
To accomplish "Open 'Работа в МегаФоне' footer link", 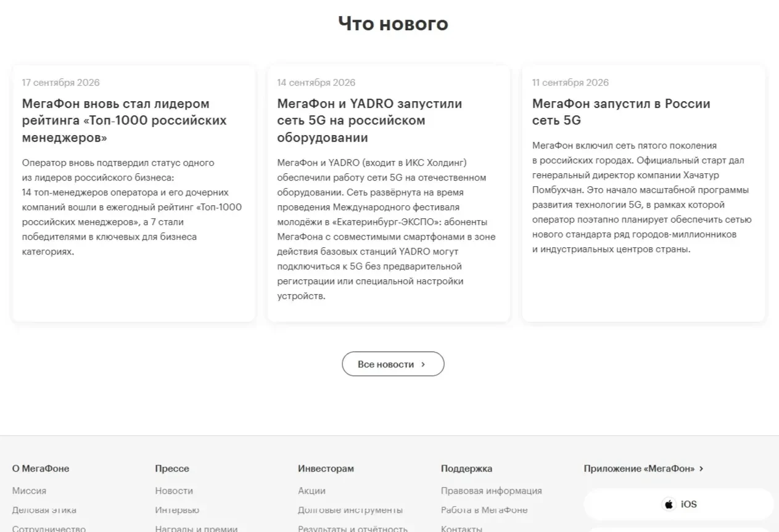I will coord(484,510).
